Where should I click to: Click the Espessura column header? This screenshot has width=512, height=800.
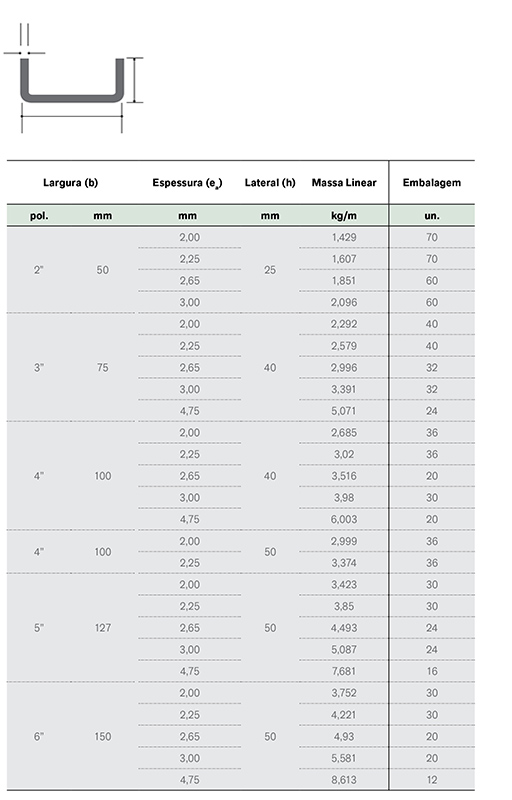tap(187, 183)
